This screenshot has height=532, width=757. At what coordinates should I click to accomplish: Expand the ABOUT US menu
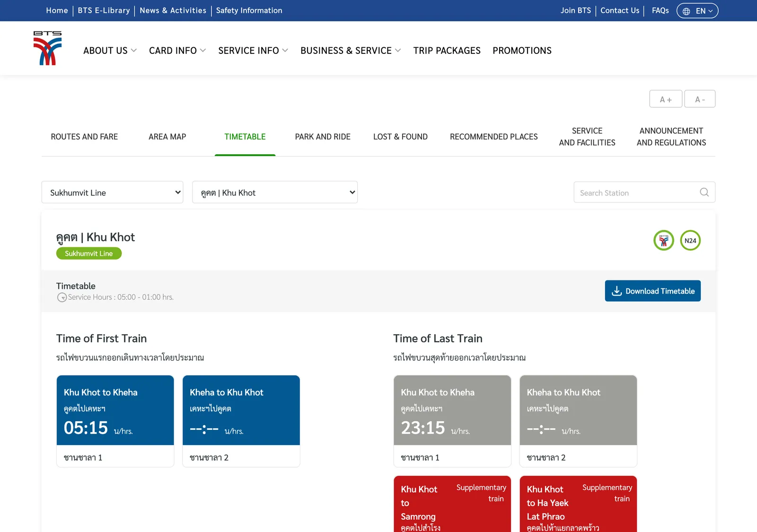[110, 51]
